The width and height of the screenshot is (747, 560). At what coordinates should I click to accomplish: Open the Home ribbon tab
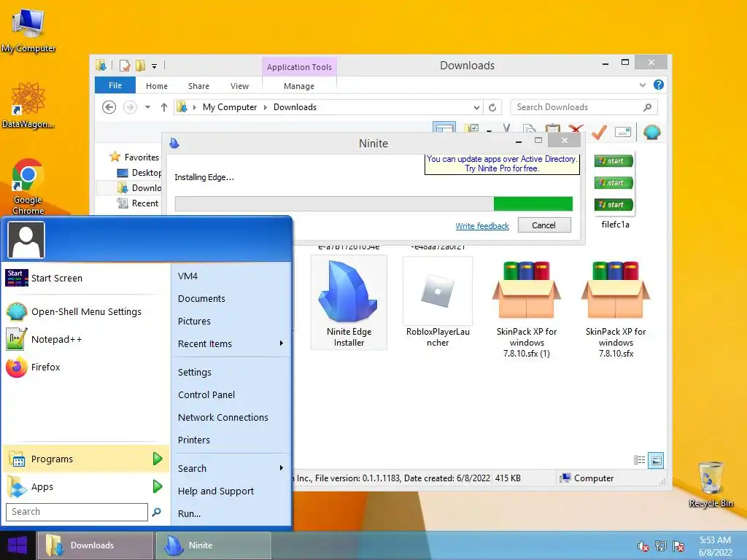click(x=157, y=86)
